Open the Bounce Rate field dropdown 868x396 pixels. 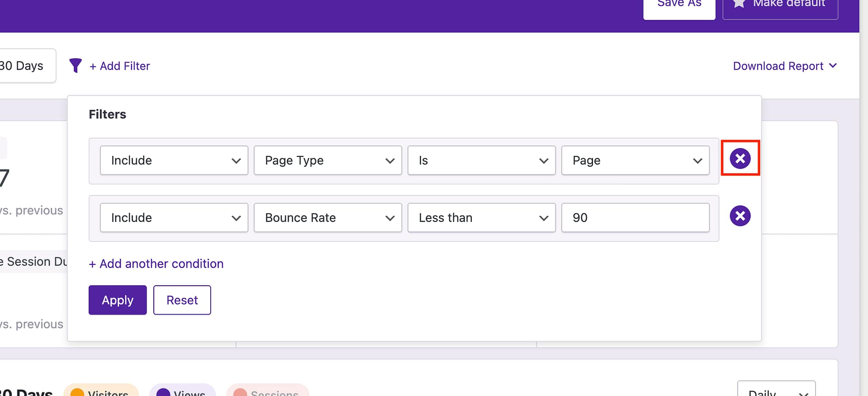(327, 218)
